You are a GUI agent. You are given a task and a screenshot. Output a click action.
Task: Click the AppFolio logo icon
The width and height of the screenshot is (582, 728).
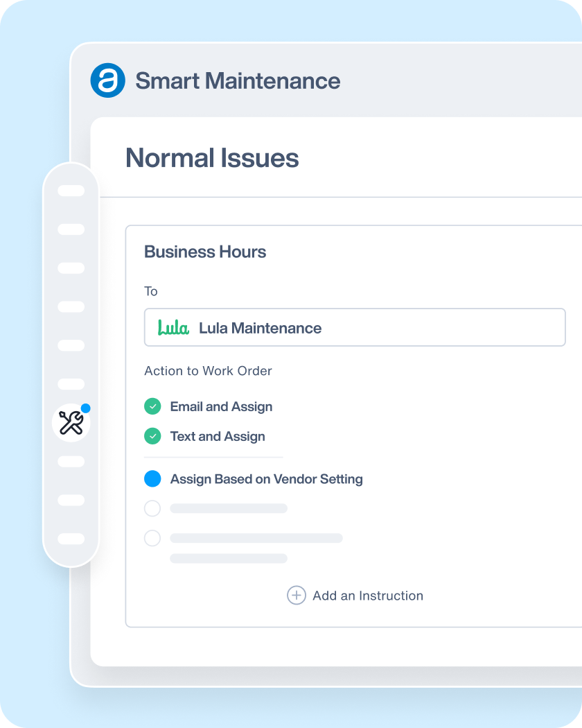(107, 80)
